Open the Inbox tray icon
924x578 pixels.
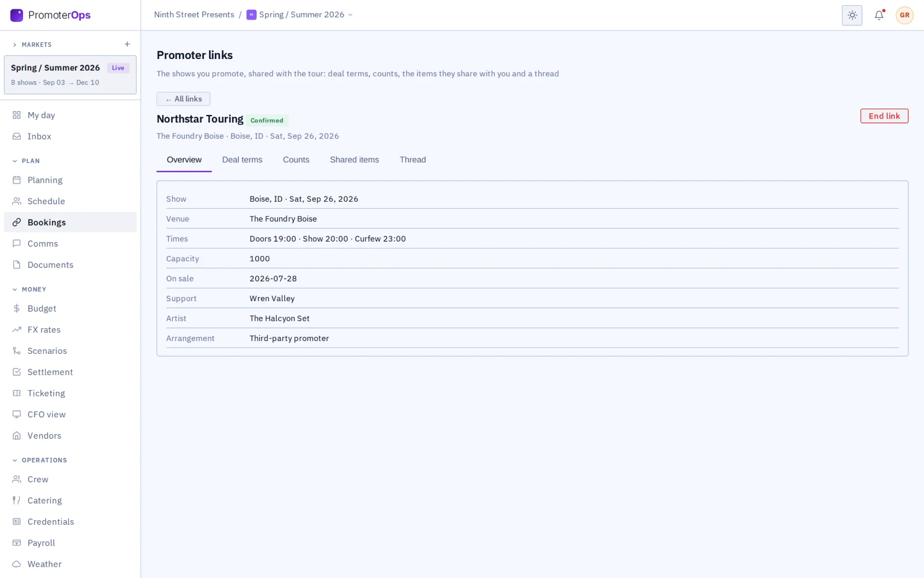17,136
